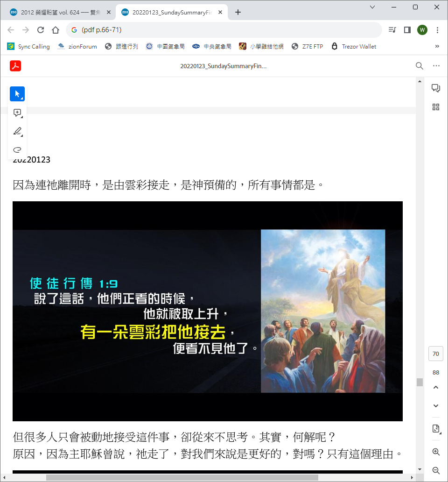Go to next page with down chevron

point(436,406)
